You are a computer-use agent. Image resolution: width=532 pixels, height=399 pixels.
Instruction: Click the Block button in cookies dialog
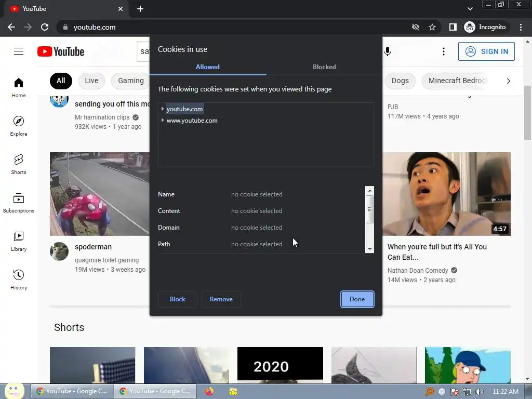click(178, 299)
